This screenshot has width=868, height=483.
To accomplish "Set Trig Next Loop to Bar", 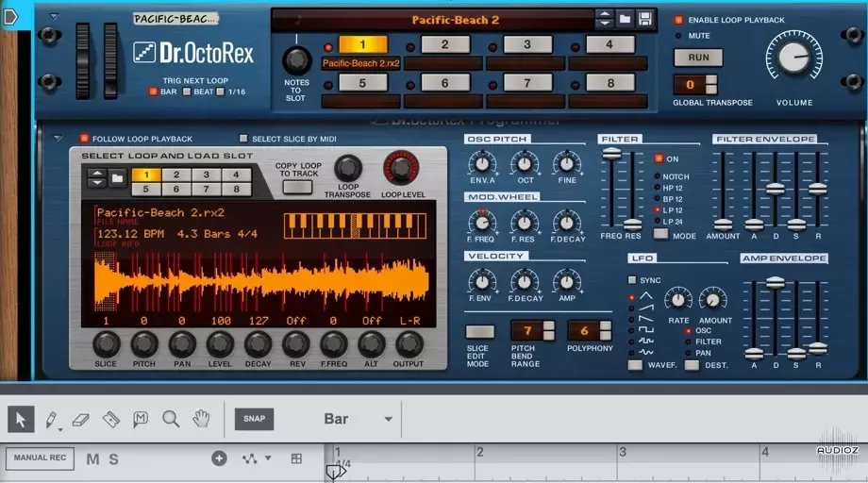I will (x=154, y=92).
